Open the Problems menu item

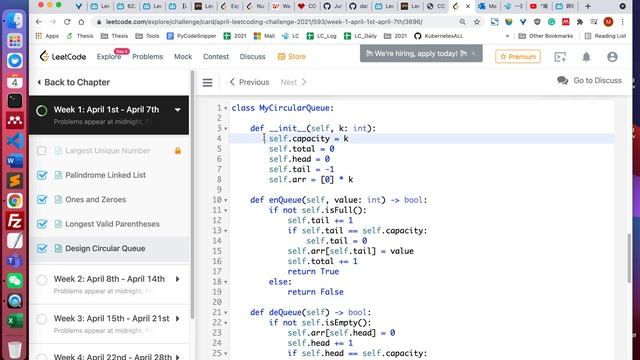[147, 57]
